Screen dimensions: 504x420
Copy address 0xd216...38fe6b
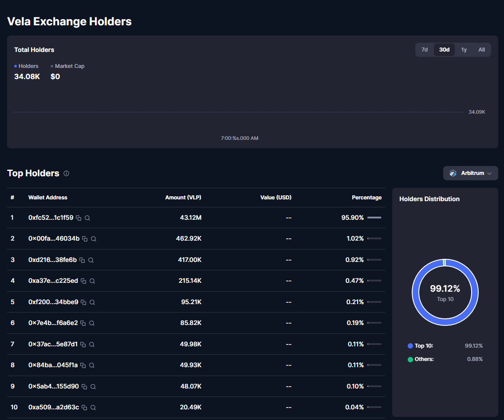click(82, 260)
